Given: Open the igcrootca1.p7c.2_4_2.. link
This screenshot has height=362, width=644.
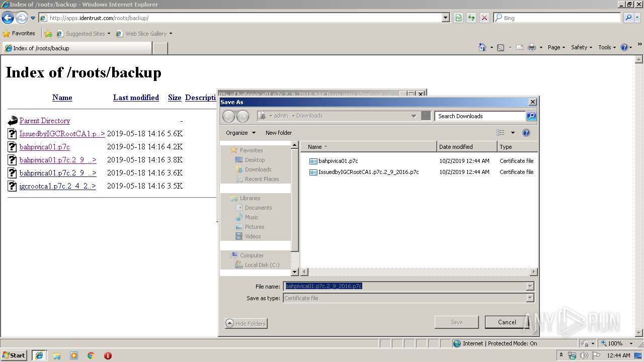Looking at the screenshot, I should [x=57, y=186].
